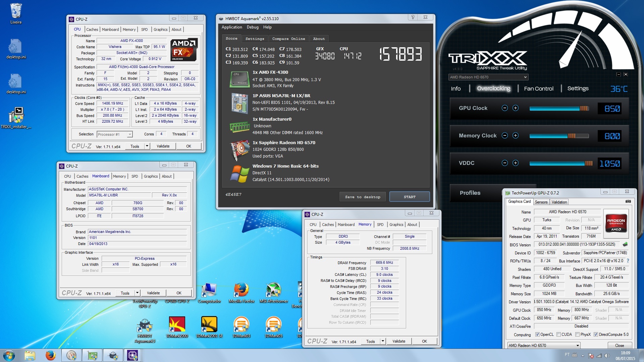This screenshot has height=362, width=644.
Task: Click the Radeon Graphics logo in GPU-Z
Action: (x=616, y=223)
